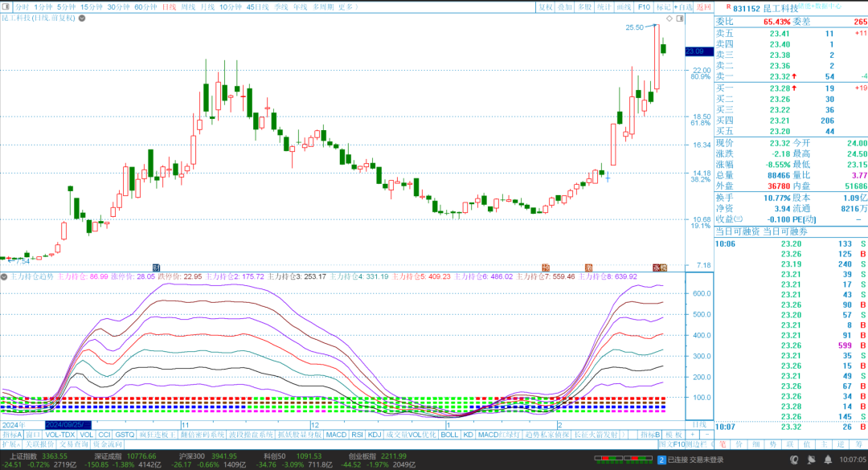Expand the 指标B indicator group
Image resolution: width=868 pixels, height=470 pixels.
(650, 435)
